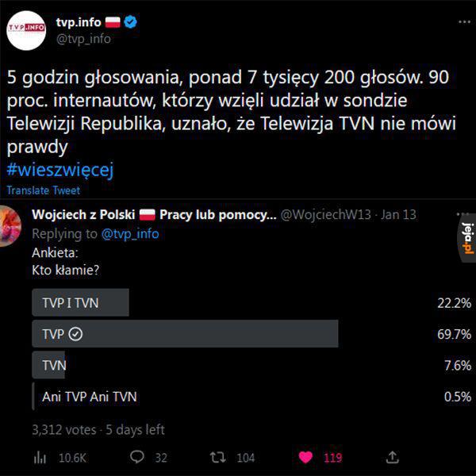Open the @tvp_info mention in reply
The height and width of the screenshot is (476, 476).
[130, 234]
